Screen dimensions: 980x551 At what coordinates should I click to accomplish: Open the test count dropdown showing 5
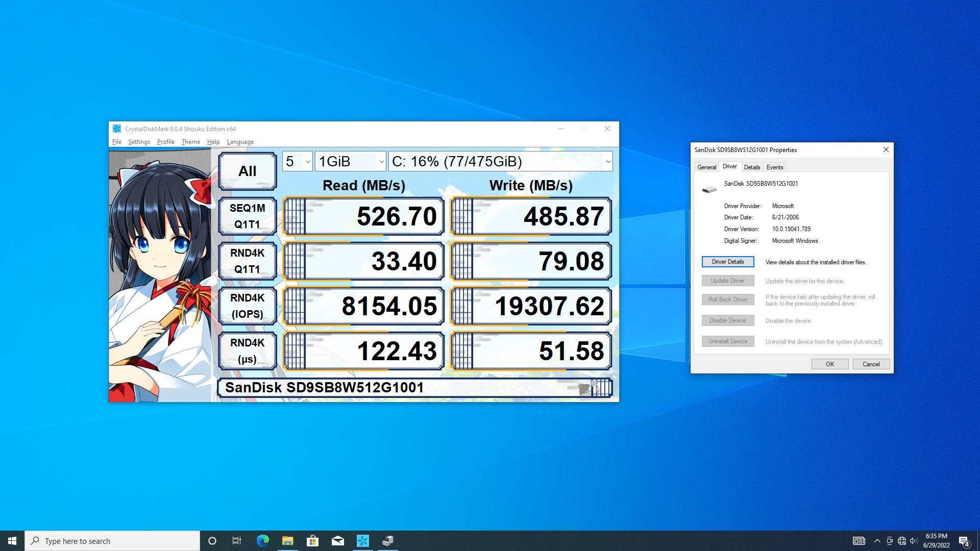click(x=297, y=161)
